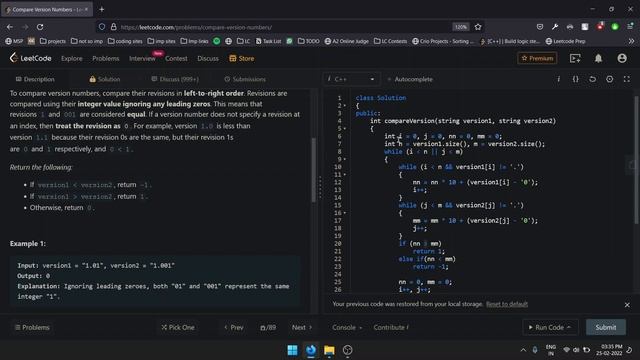Screen dimensions: 640x360
Task: Open Contribute menu
Action: tap(391, 327)
